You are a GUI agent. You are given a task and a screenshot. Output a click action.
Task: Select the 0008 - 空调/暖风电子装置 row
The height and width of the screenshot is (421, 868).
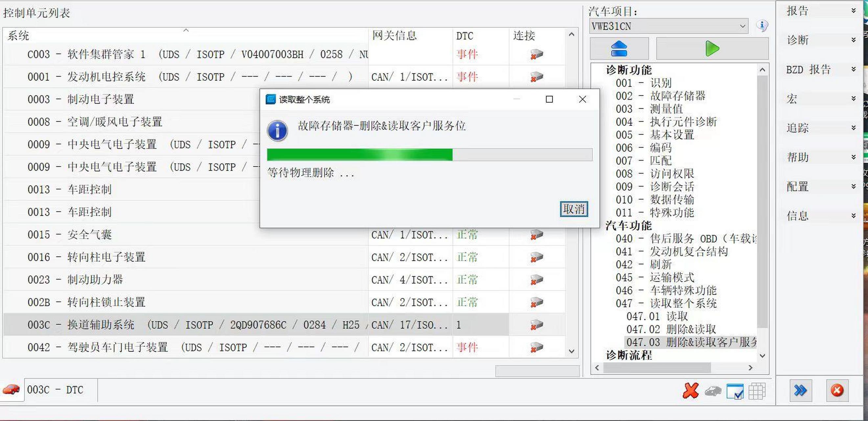[x=131, y=122]
